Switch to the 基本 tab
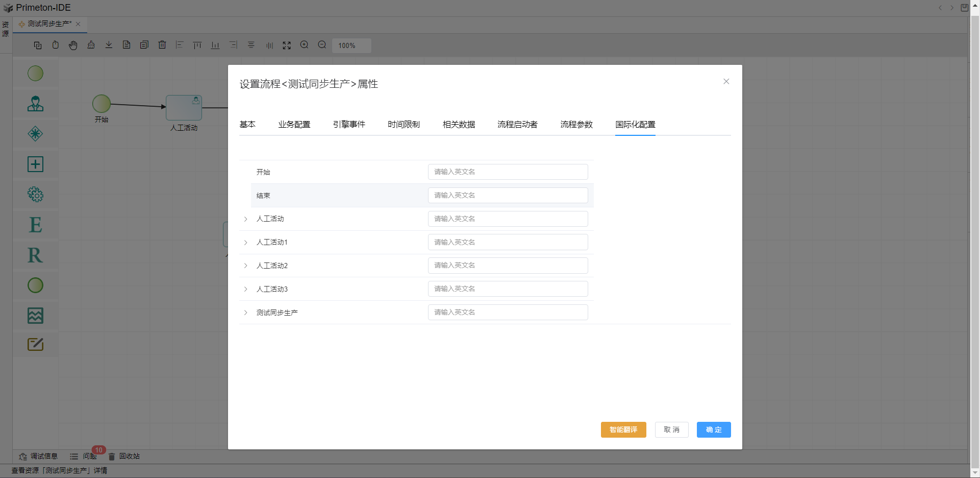This screenshot has height=478, width=980. coord(247,125)
